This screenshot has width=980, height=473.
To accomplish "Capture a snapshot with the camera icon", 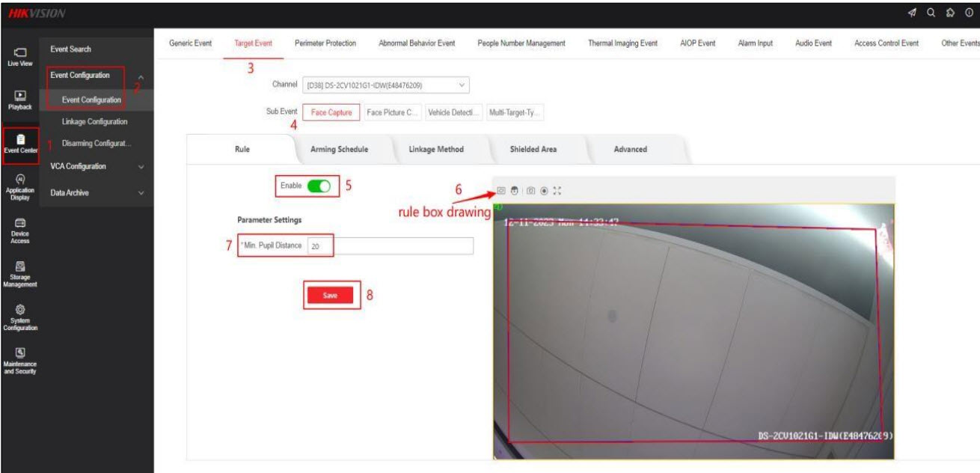I will tap(531, 191).
